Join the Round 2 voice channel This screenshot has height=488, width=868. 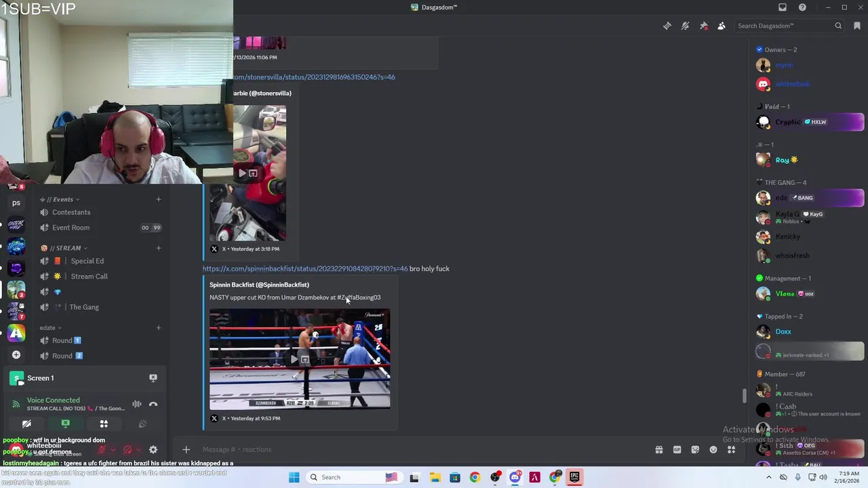[67, 356]
